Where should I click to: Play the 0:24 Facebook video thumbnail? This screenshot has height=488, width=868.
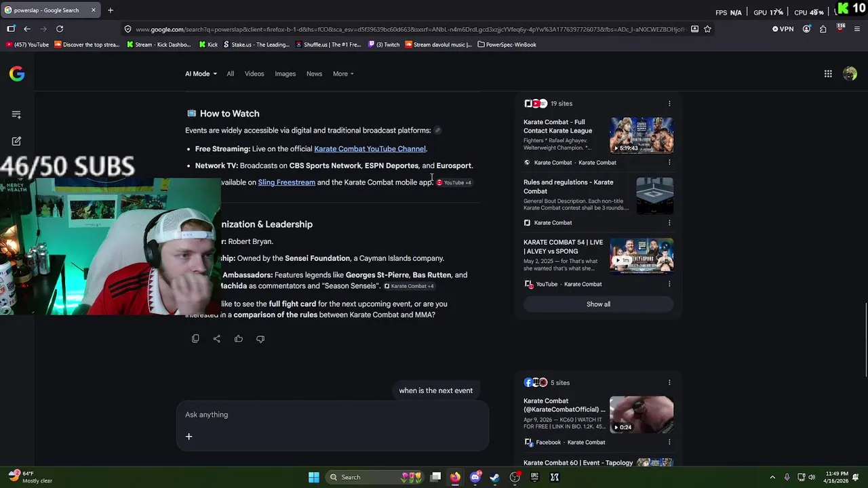[642, 415]
